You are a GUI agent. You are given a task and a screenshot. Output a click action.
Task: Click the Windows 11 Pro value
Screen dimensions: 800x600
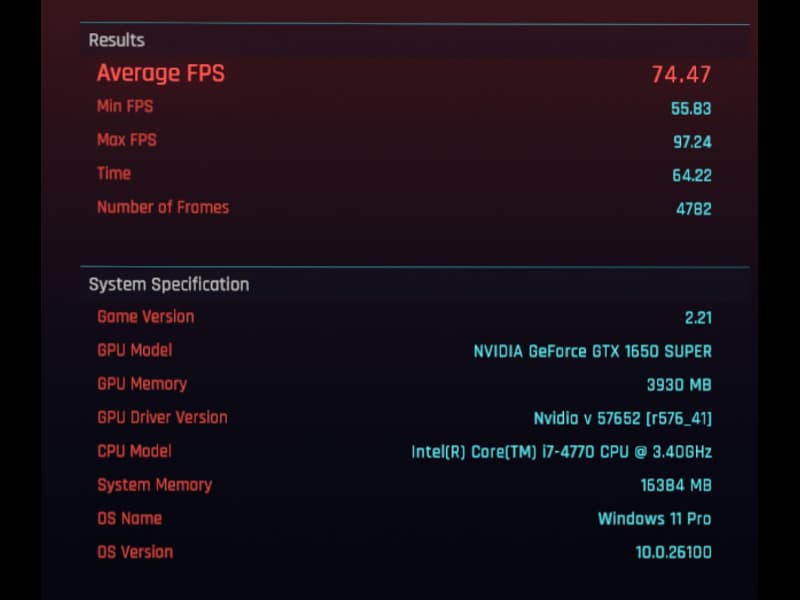click(x=654, y=519)
